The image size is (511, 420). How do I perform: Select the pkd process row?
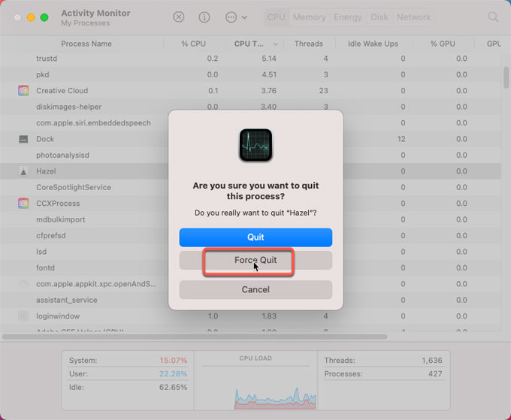pyautogui.click(x=250, y=74)
